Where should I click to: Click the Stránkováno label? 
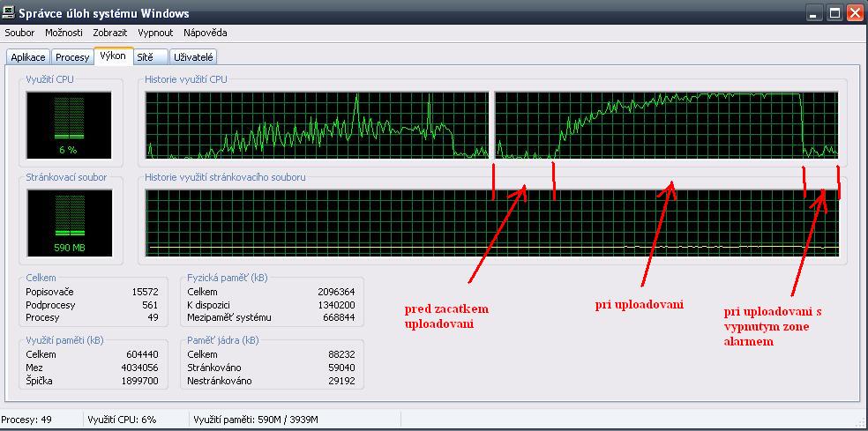tap(214, 368)
